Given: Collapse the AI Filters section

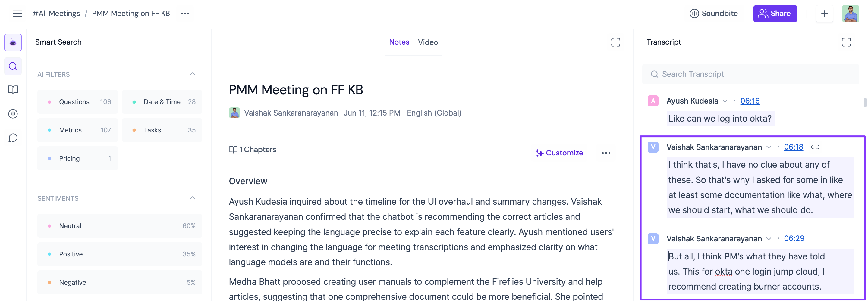Looking at the screenshot, I should tap(192, 74).
